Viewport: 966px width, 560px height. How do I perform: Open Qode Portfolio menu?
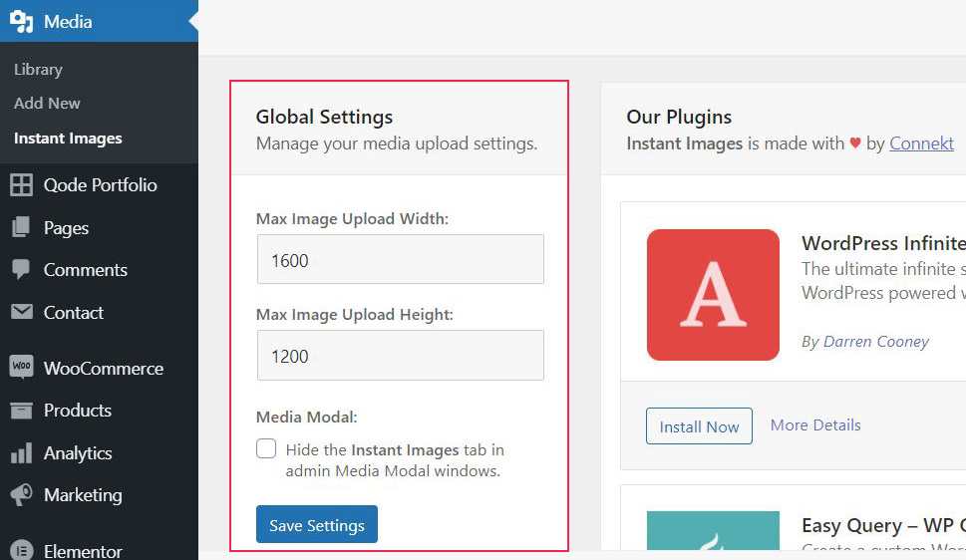99,184
